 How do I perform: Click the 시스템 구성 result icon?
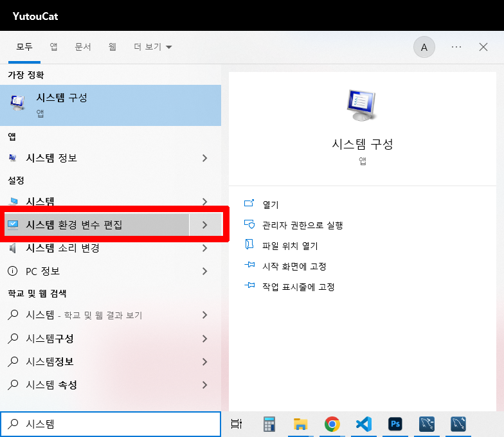pyautogui.click(x=17, y=103)
